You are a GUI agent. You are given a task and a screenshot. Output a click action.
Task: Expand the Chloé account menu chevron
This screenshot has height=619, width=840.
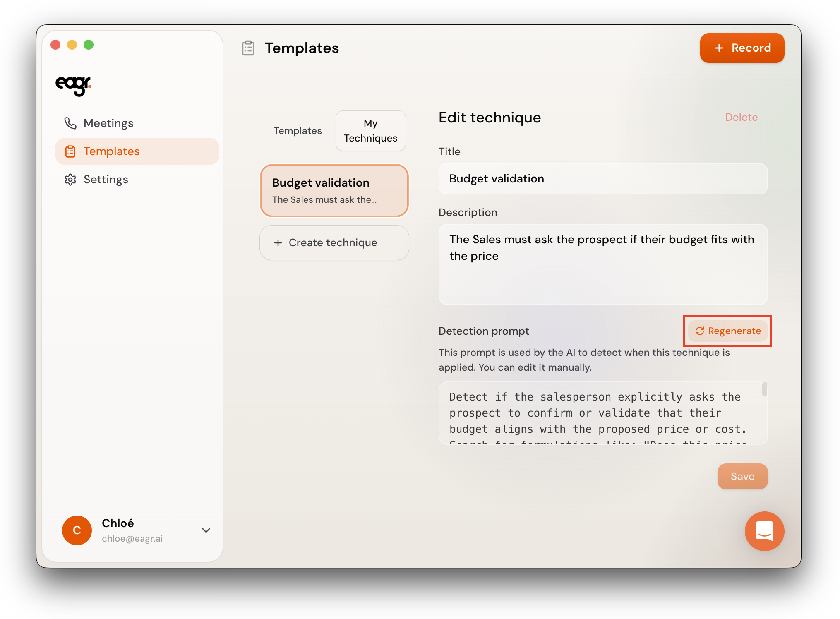[x=206, y=530]
